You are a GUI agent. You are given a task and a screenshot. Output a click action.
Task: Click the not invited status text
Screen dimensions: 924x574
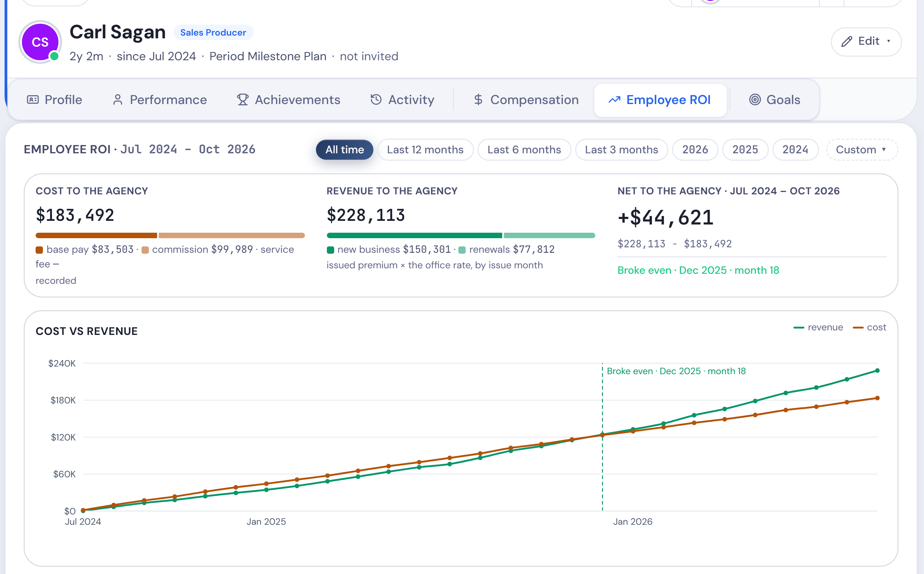pyautogui.click(x=369, y=56)
